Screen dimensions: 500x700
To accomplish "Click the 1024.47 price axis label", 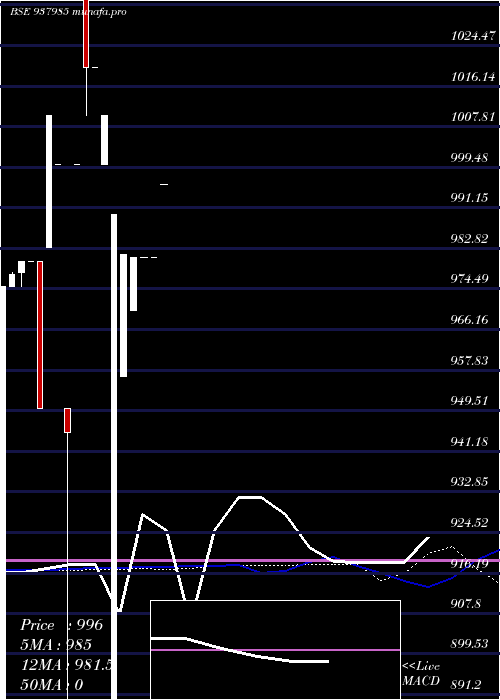I will pos(473,36).
